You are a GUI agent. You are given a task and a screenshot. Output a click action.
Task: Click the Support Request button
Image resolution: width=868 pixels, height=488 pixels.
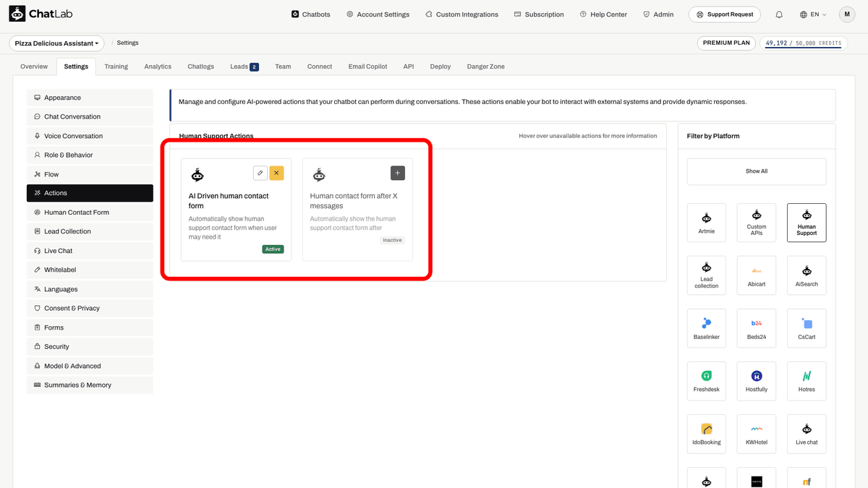click(726, 14)
